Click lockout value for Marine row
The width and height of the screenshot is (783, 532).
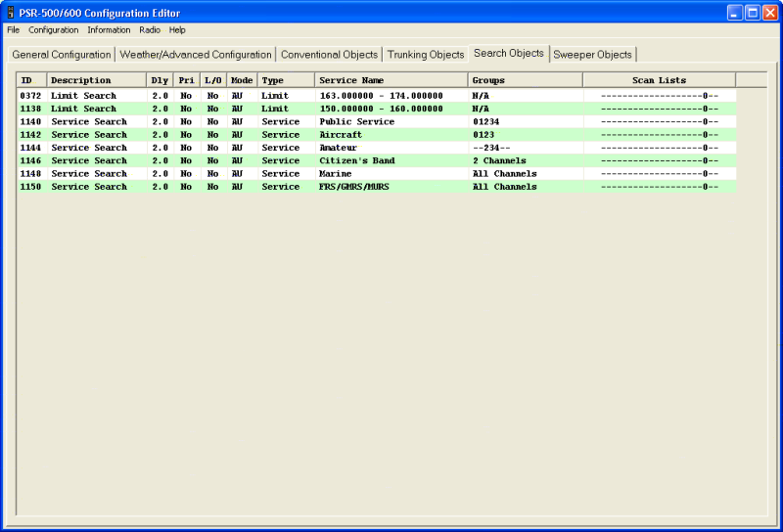212,174
